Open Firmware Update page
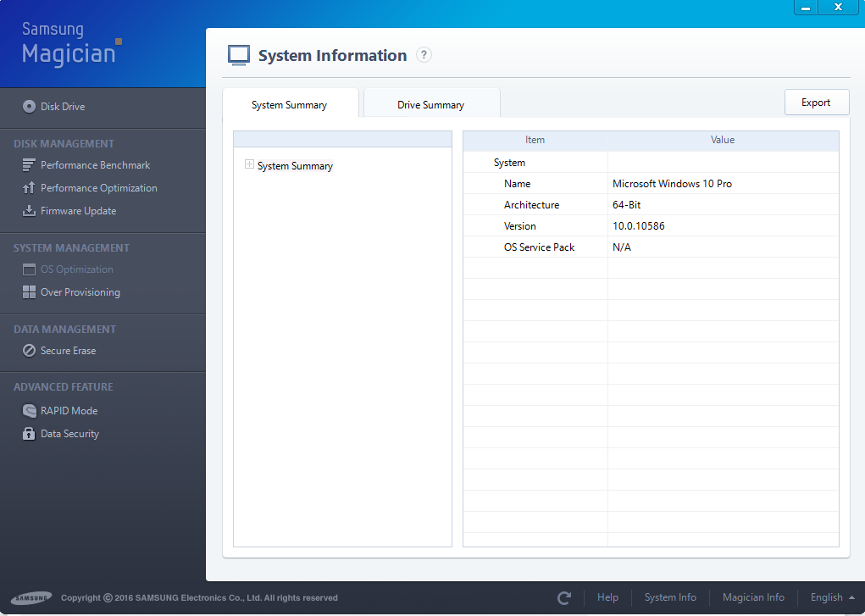The height and width of the screenshot is (616, 865). pos(78,211)
